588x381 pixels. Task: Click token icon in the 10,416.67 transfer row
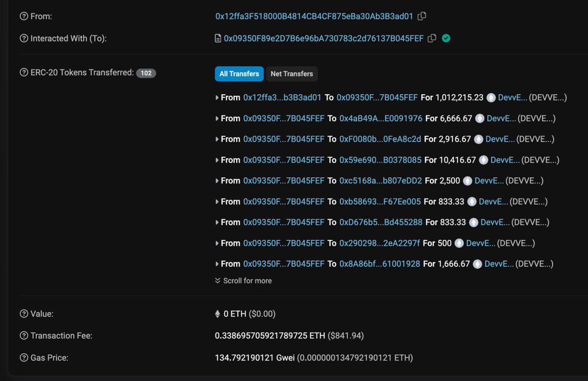tap(484, 160)
